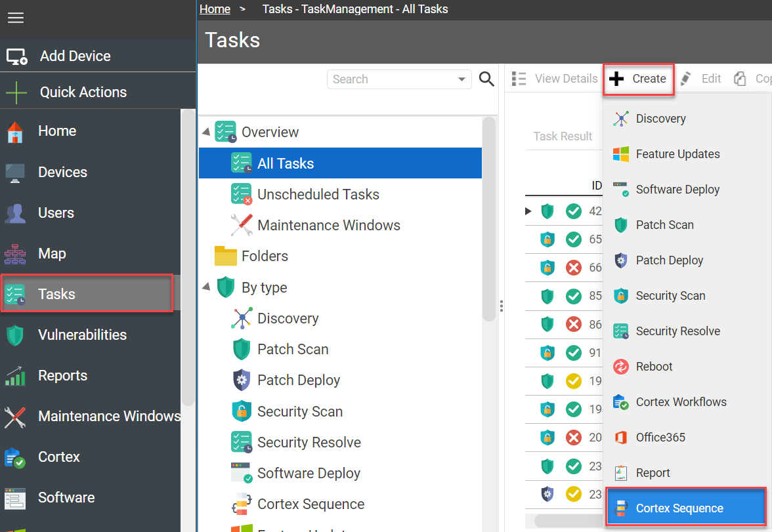Image resolution: width=772 pixels, height=532 pixels.
Task: Click the Vulnerabilities shield icon
Action: coord(15,335)
